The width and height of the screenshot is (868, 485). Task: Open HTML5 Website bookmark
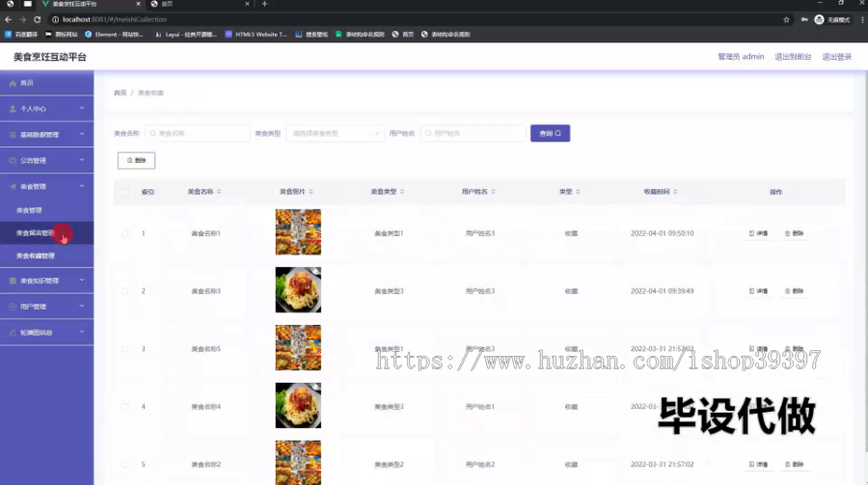click(x=256, y=35)
